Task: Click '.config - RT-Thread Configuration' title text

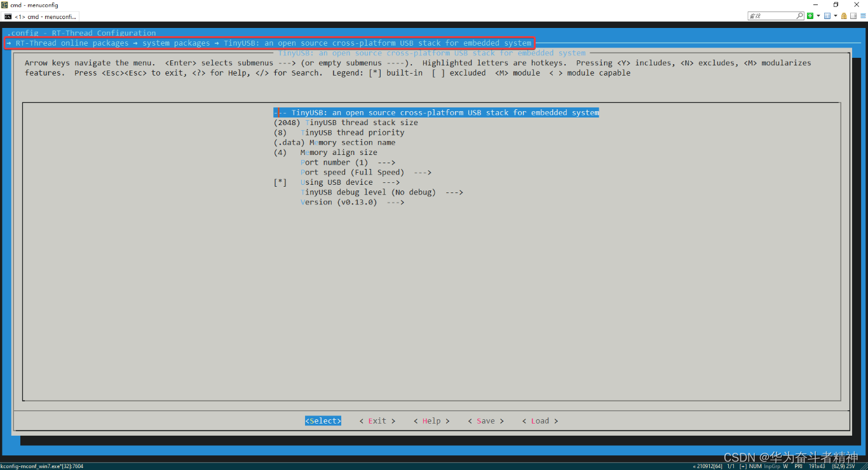Action: pyautogui.click(x=81, y=33)
